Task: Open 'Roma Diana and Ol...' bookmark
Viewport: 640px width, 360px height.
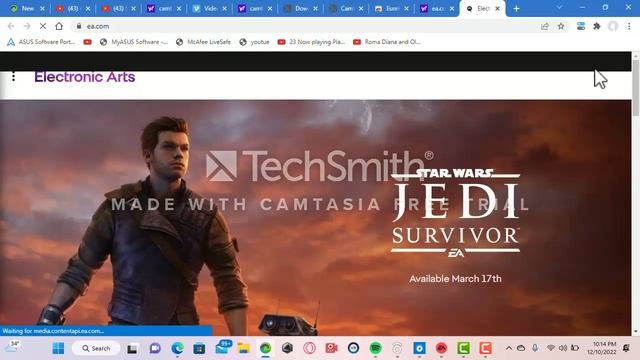Action: 387,42
